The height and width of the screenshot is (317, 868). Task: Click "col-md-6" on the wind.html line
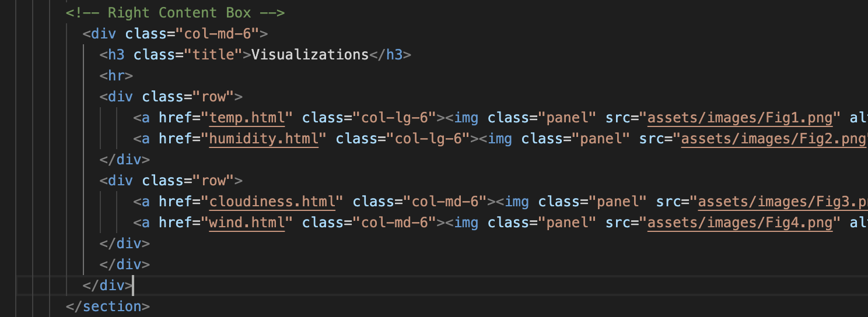(x=394, y=223)
